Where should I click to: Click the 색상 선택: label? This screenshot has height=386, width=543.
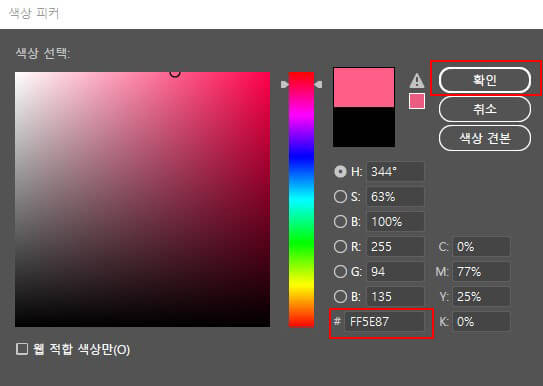[43, 53]
